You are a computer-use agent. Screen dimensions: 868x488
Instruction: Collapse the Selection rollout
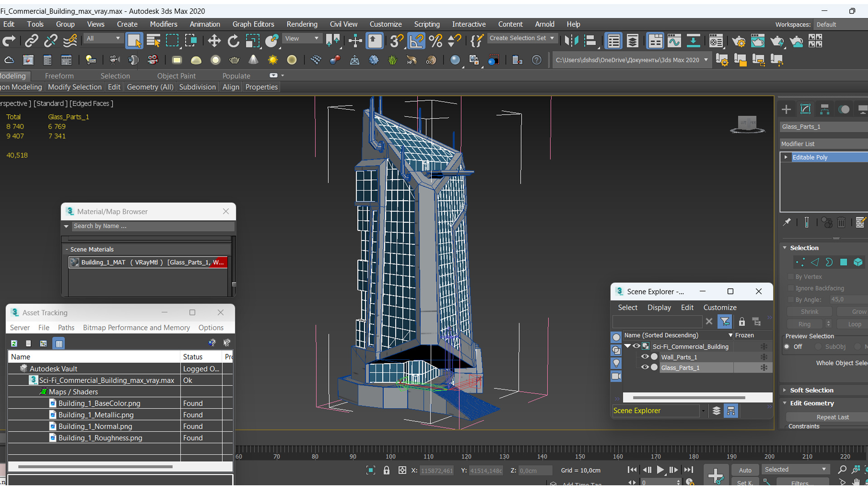(785, 248)
